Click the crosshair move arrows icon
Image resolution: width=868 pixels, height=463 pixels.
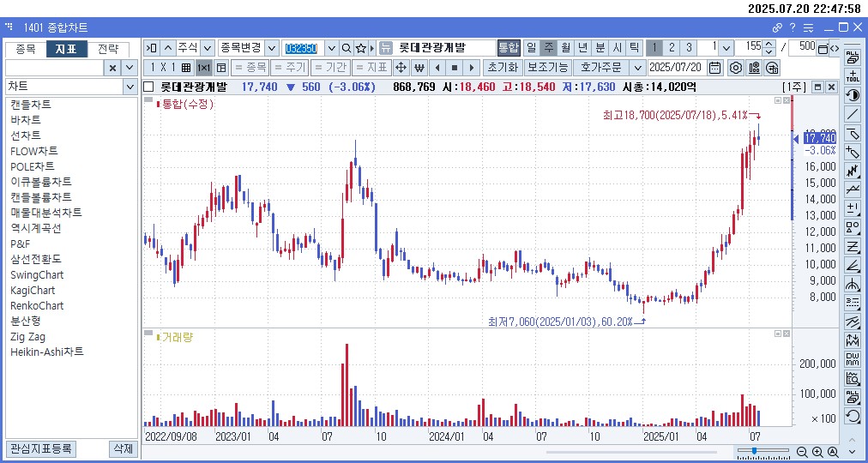(x=401, y=68)
